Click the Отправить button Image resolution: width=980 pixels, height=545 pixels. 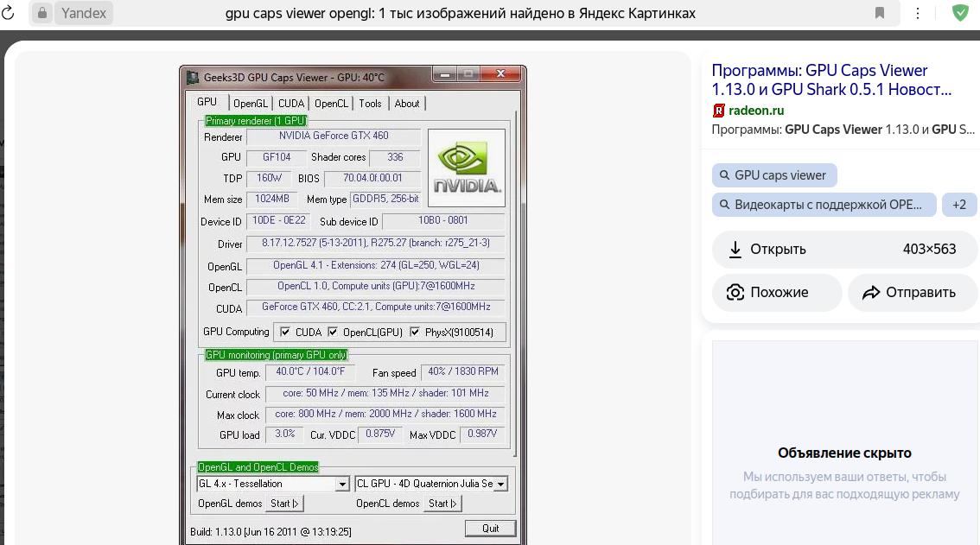click(913, 293)
